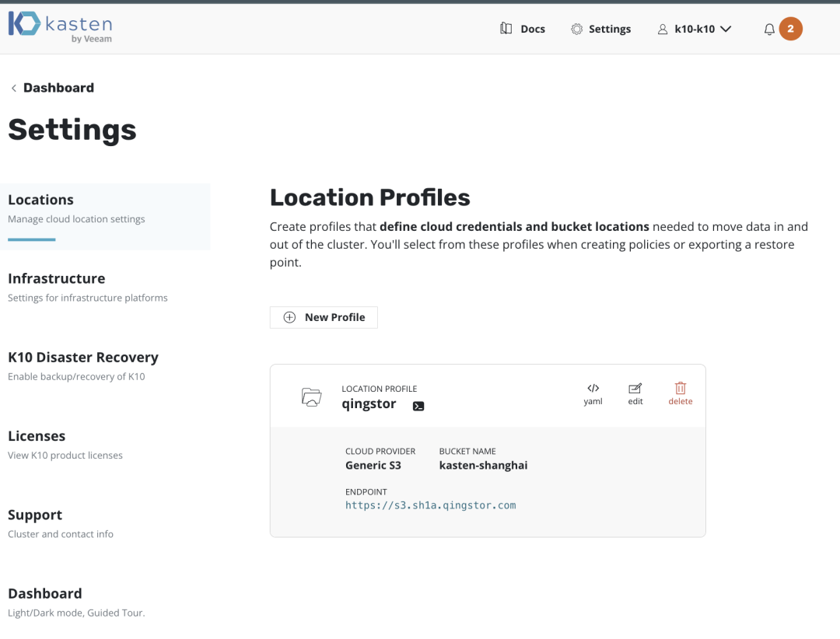Click the CLOUD PROVIDER label
The height and width of the screenshot is (639, 840).
pyautogui.click(x=380, y=452)
